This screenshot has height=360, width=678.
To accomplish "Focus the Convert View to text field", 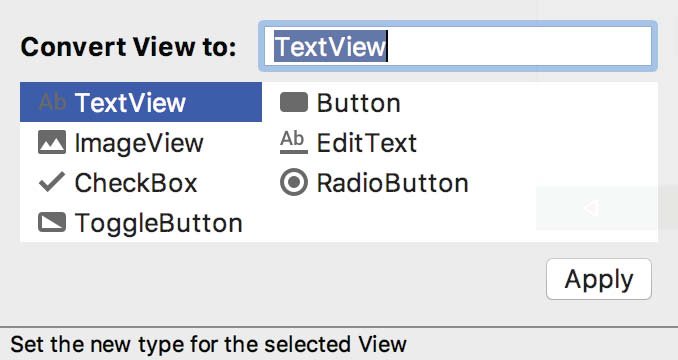I will pos(458,46).
